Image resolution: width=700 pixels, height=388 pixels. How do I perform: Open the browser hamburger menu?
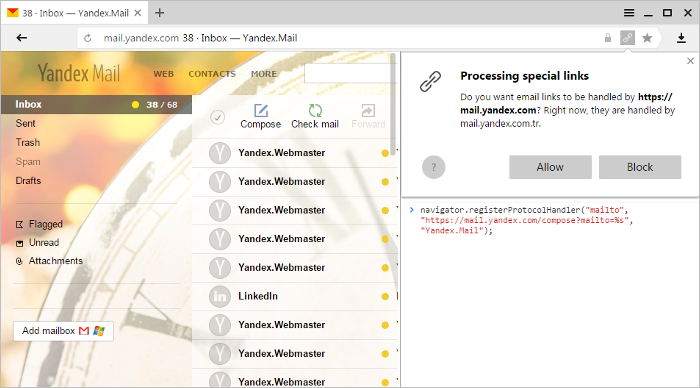click(x=629, y=13)
